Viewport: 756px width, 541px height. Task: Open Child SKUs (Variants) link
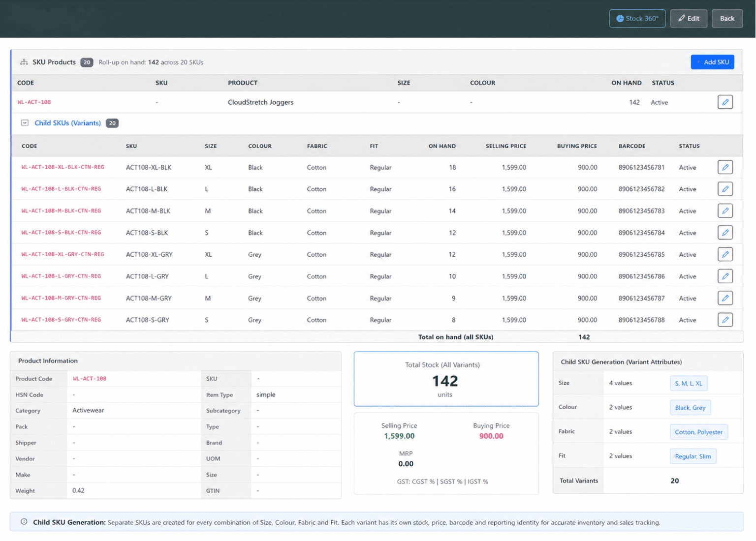pos(67,123)
